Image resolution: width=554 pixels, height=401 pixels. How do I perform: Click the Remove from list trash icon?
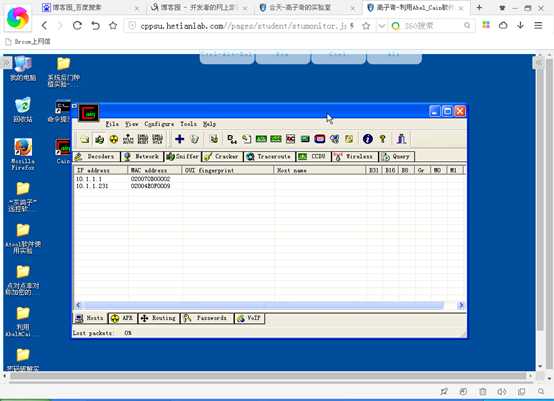[x=194, y=139]
